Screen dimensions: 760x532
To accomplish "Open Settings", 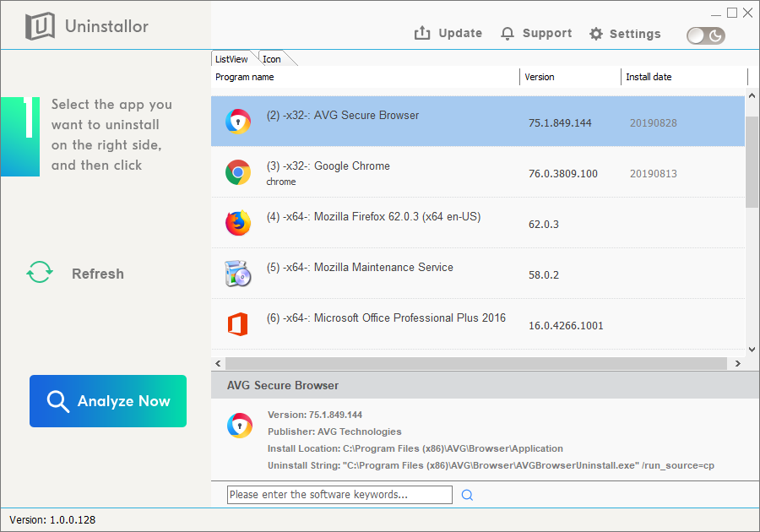I will pyautogui.click(x=625, y=34).
